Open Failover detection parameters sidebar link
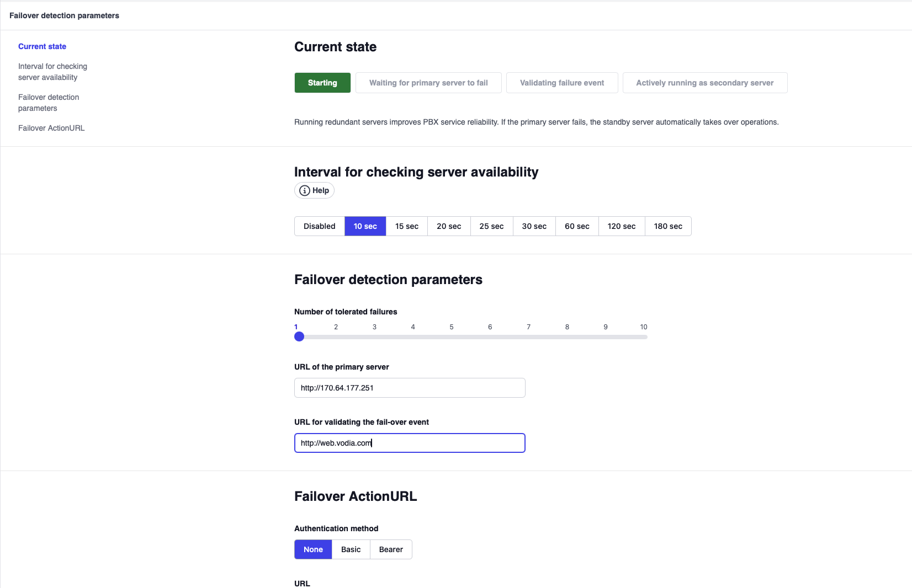Viewport: 912px width, 588px height. click(x=49, y=103)
